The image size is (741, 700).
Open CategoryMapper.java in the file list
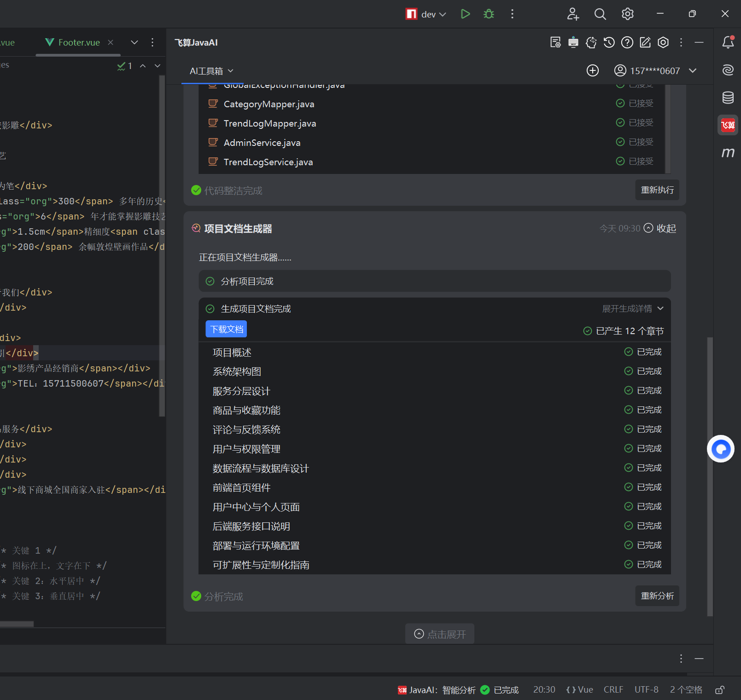click(x=269, y=104)
